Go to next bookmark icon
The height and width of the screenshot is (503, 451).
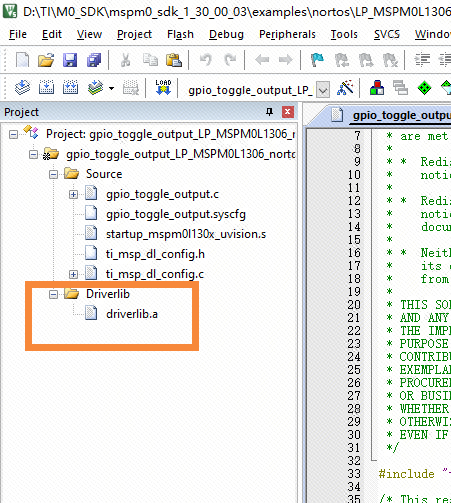[366, 60]
